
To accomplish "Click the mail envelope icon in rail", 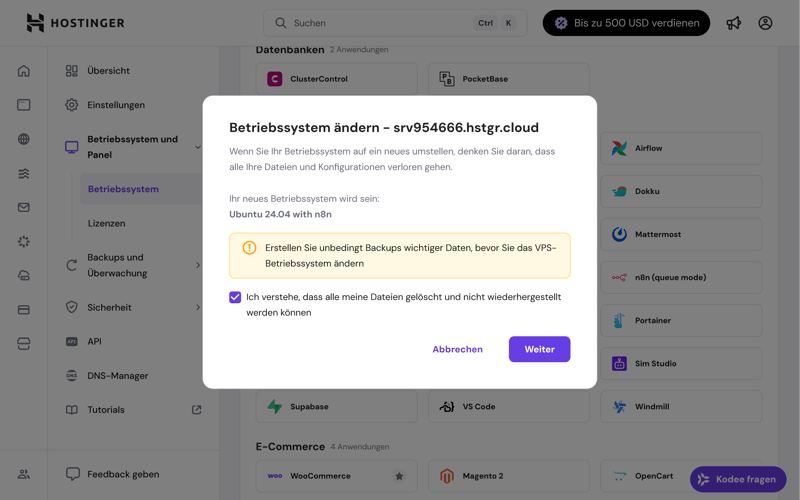I will 24,207.
